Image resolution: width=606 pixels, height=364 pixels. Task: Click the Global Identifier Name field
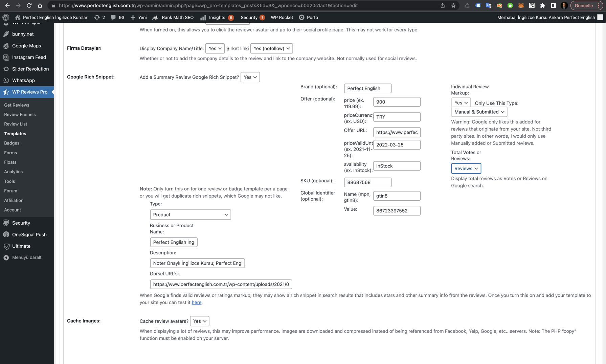tap(397, 196)
